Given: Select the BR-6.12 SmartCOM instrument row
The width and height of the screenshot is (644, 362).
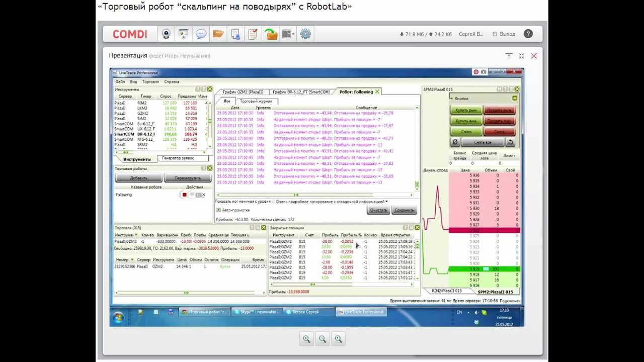Looking at the screenshot, I should click(x=161, y=134).
